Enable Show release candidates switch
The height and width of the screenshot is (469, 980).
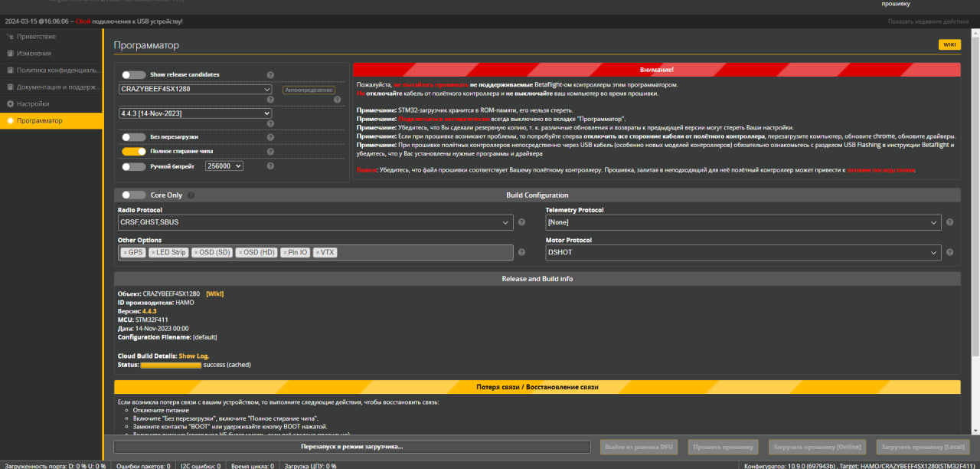pyautogui.click(x=133, y=75)
